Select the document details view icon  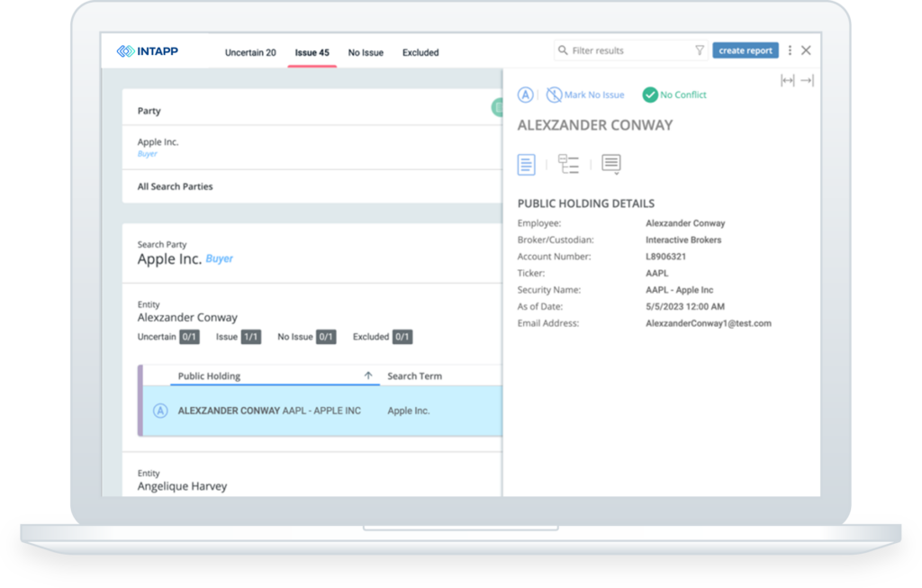click(x=526, y=165)
